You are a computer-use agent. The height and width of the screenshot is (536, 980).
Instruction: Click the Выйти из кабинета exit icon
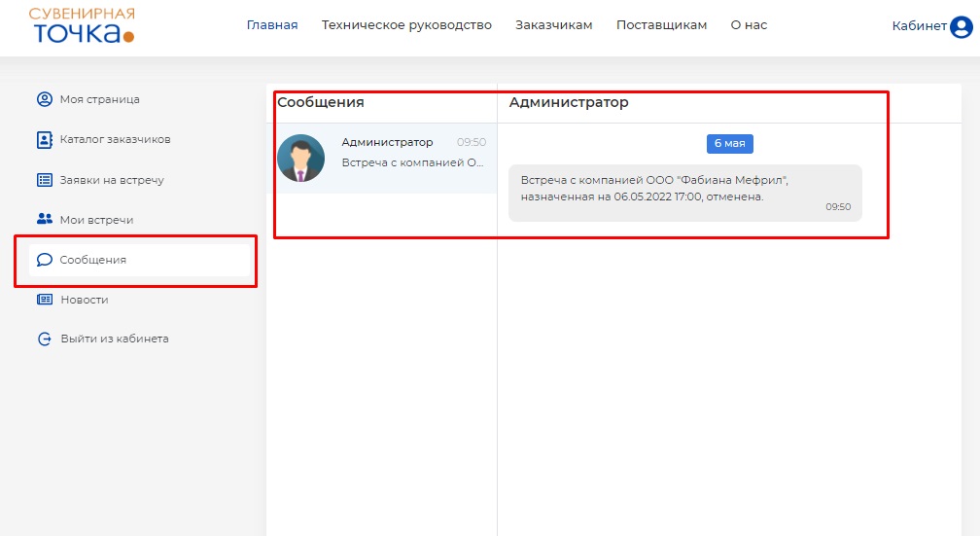pyautogui.click(x=44, y=339)
